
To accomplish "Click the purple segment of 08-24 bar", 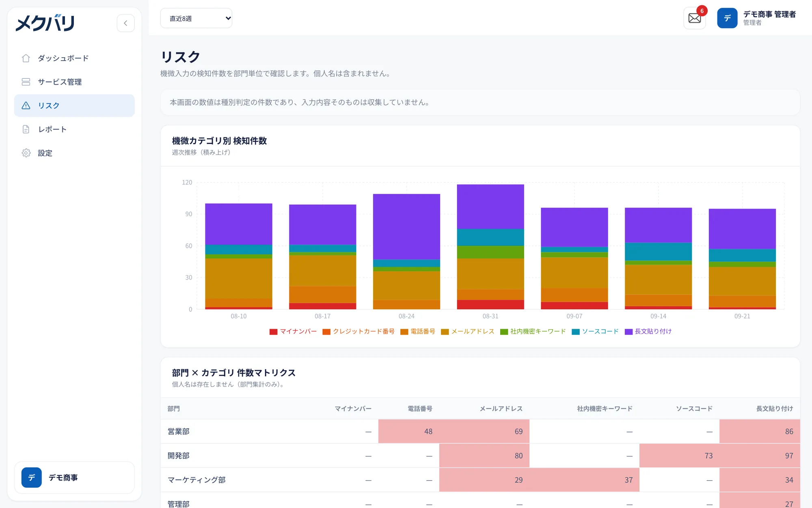I will (x=406, y=227).
